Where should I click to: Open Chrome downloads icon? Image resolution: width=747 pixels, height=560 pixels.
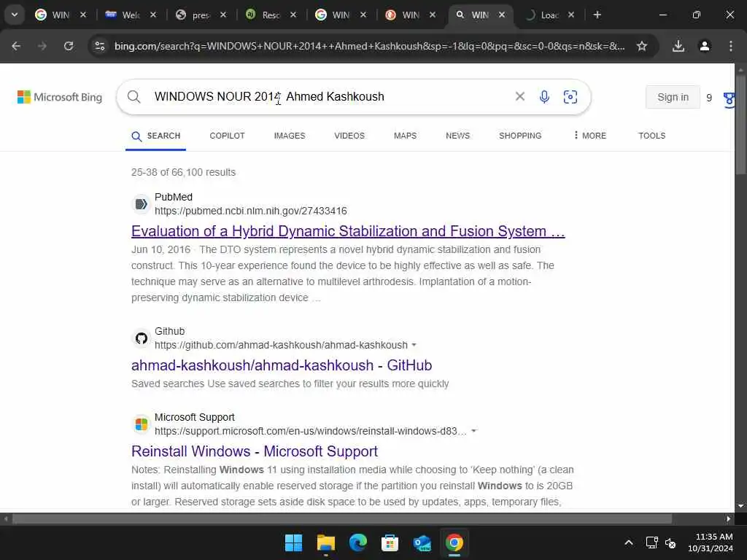(678, 46)
